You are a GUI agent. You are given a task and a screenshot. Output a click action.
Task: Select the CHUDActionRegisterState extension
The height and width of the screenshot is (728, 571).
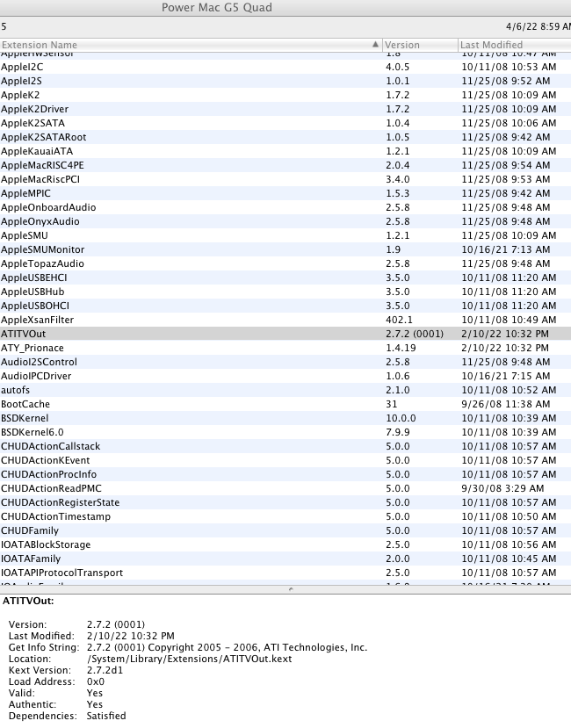click(285, 502)
